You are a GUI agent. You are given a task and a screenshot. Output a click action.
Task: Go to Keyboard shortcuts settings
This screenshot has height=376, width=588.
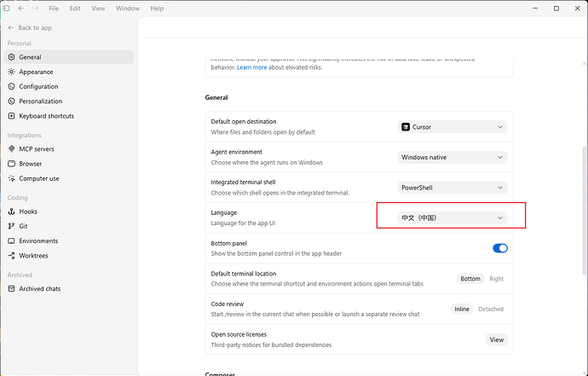(69, 116)
